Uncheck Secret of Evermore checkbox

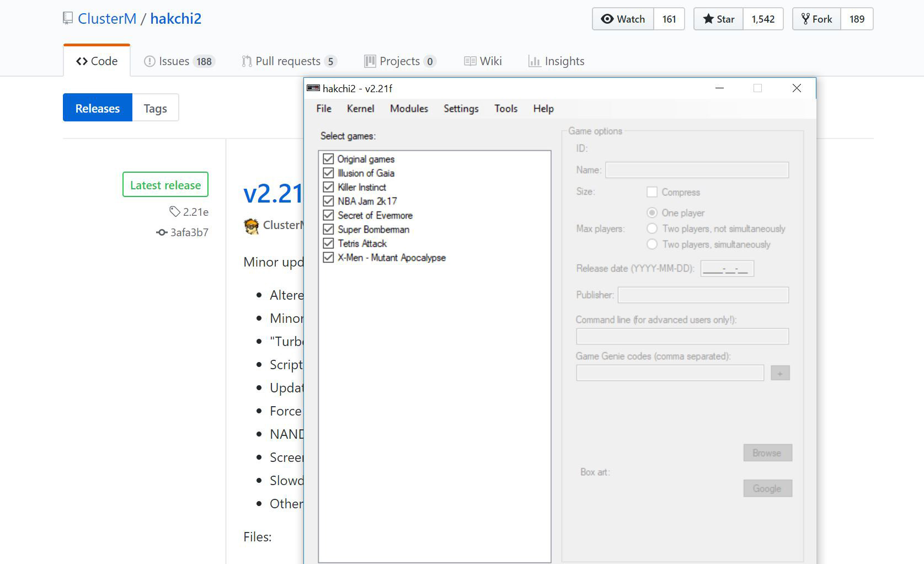click(x=328, y=215)
